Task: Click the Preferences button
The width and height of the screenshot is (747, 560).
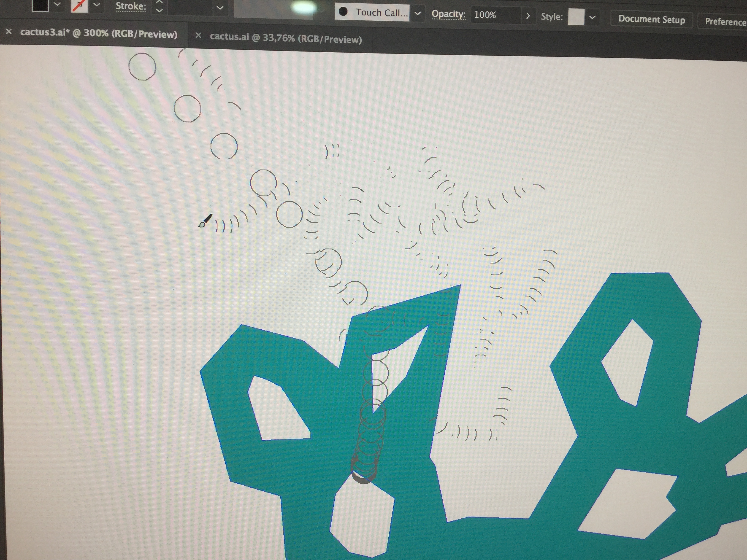Action: click(724, 22)
